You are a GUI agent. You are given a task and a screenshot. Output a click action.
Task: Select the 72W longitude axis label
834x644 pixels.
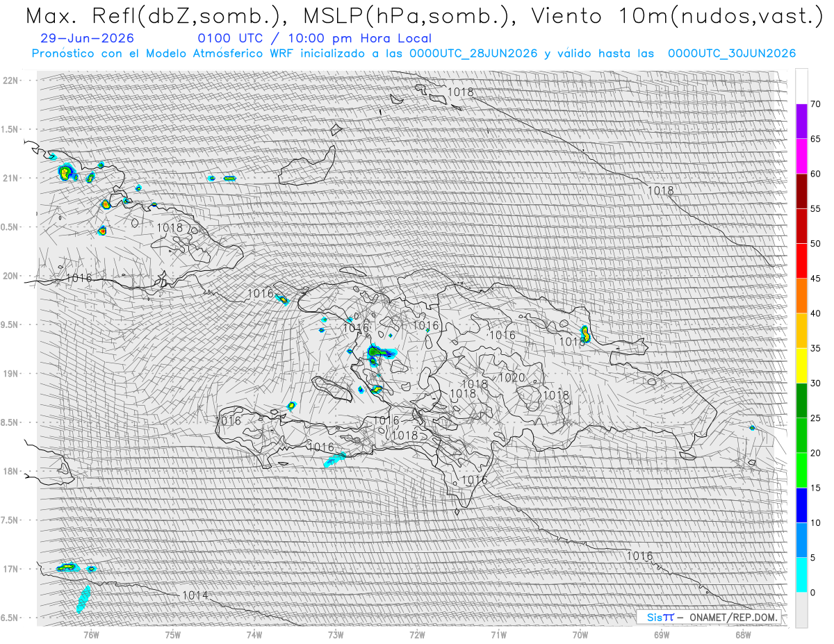417,634
